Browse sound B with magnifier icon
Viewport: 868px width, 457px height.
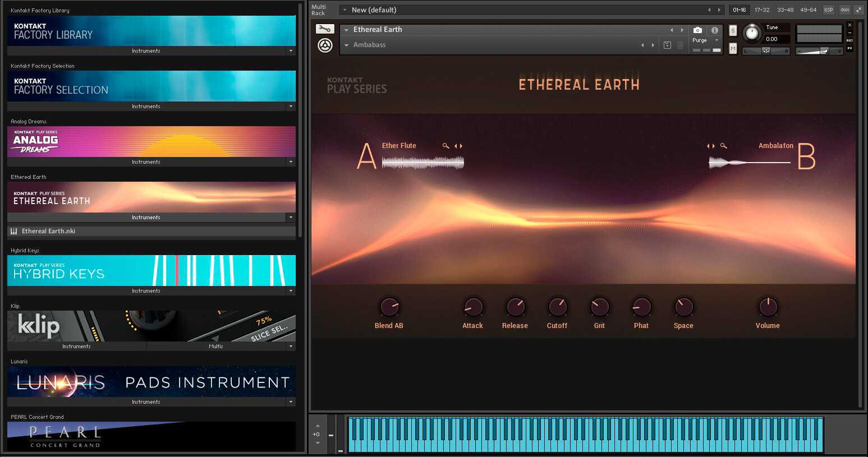(724, 146)
